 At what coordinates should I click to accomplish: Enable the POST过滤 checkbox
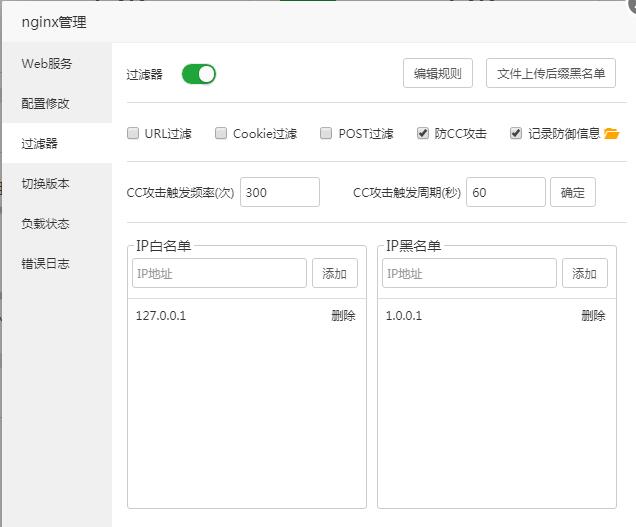326,133
